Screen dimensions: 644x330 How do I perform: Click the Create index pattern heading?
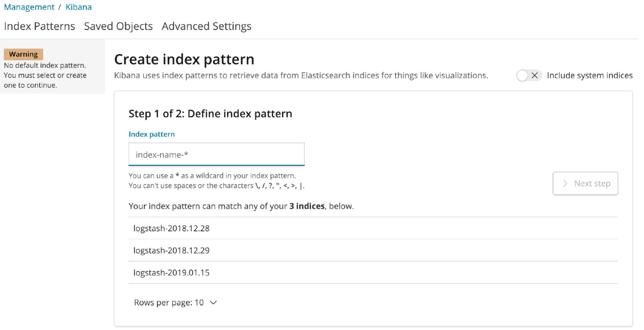coord(184,59)
